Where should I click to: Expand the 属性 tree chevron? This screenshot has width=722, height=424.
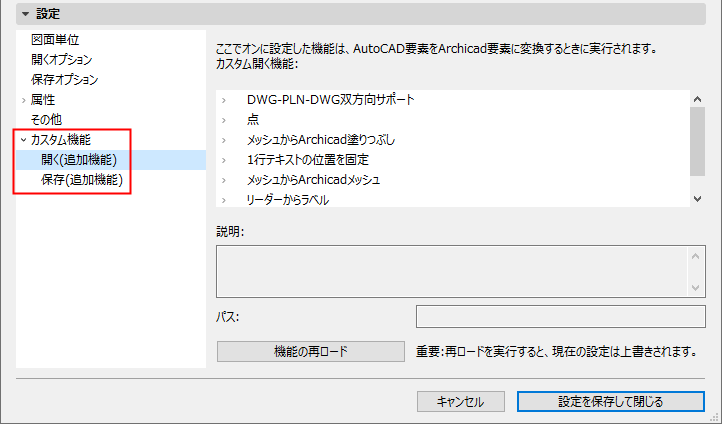[x=23, y=100]
